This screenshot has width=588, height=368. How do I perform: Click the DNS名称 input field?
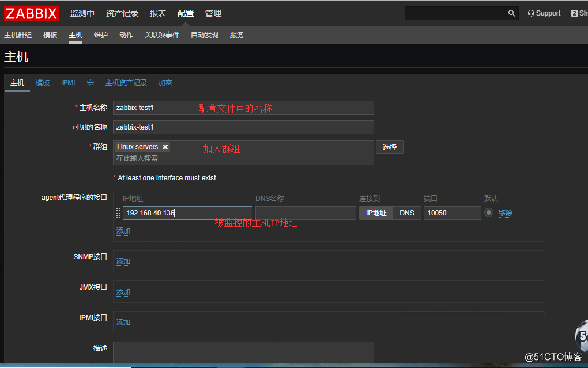(x=306, y=213)
